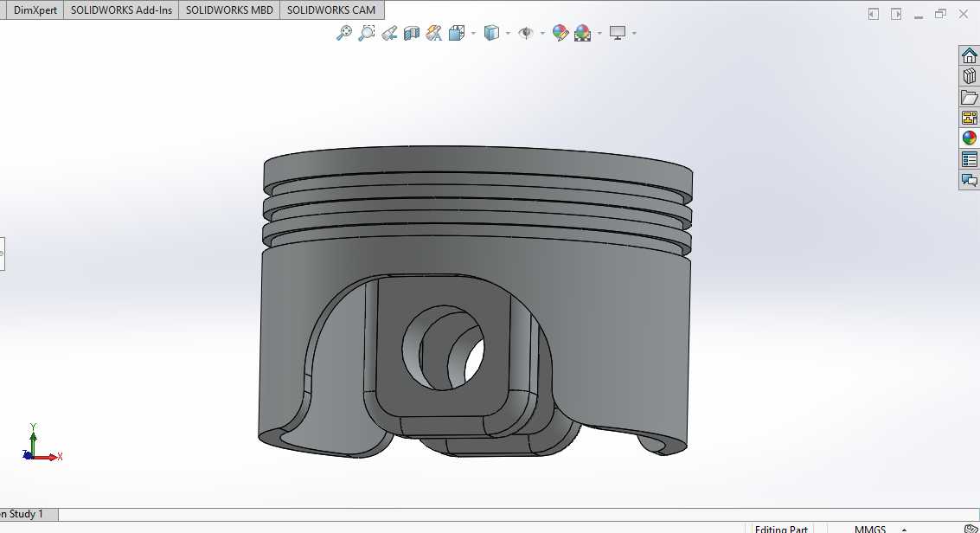Open the File Explorer task pane tab
Viewport: 980px width, 533px height.
point(970,97)
